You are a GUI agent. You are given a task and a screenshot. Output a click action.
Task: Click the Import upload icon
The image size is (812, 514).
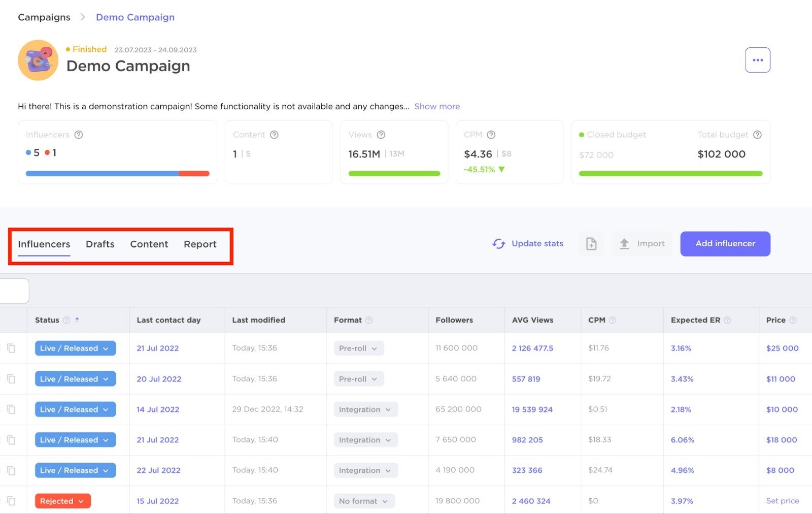pyautogui.click(x=624, y=243)
